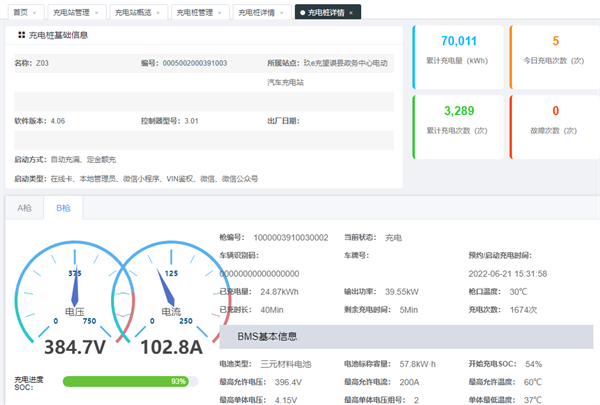Screen dimensions: 600x405
Task: Click the 当前状态 value 充电
Action: 393,238
